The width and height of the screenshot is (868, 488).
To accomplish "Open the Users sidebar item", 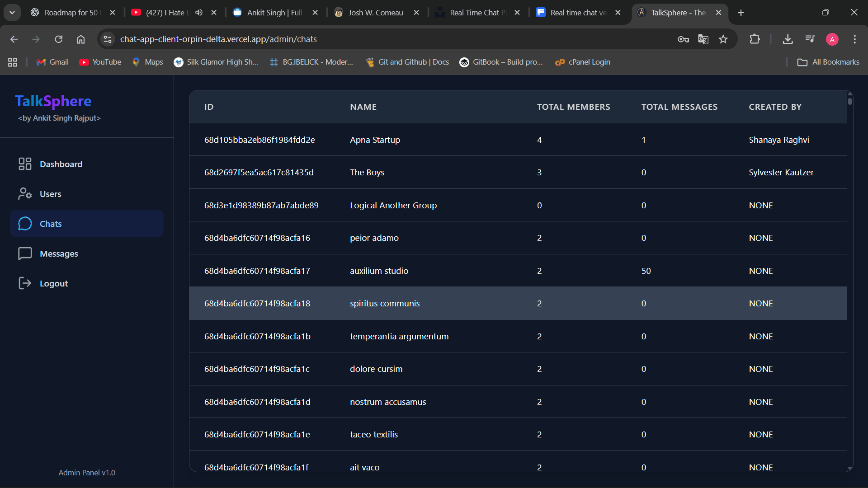I will point(50,194).
